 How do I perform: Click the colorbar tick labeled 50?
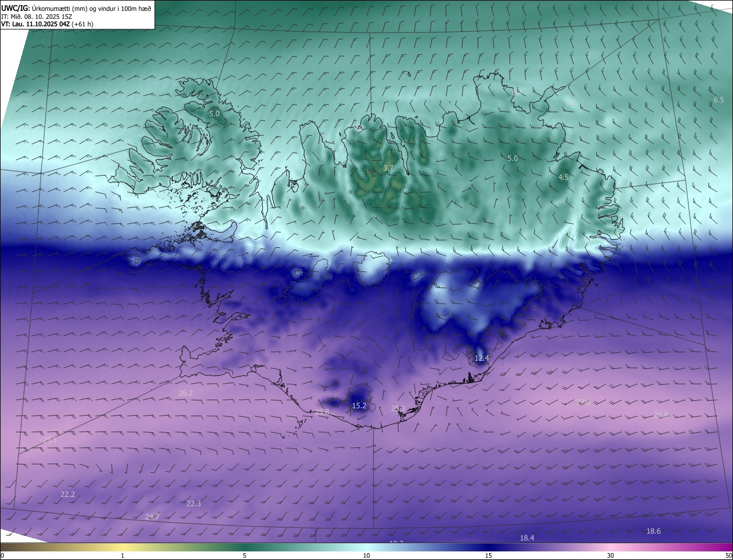tap(728, 555)
